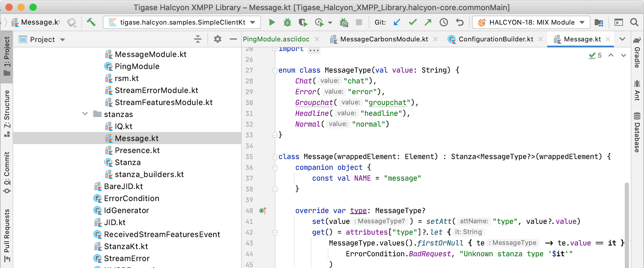Switch to ConfigurationBuilder.kt tab

(x=495, y=39)
